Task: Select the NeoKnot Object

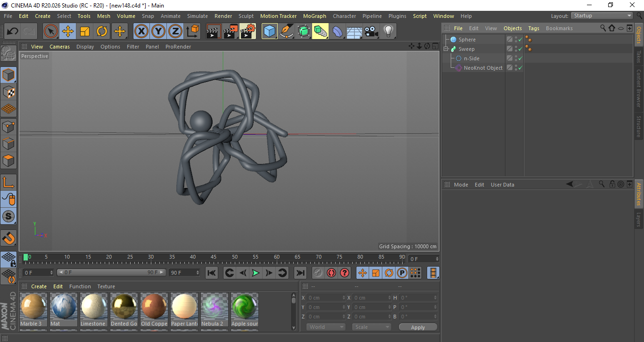Action: tap(483, 68)
